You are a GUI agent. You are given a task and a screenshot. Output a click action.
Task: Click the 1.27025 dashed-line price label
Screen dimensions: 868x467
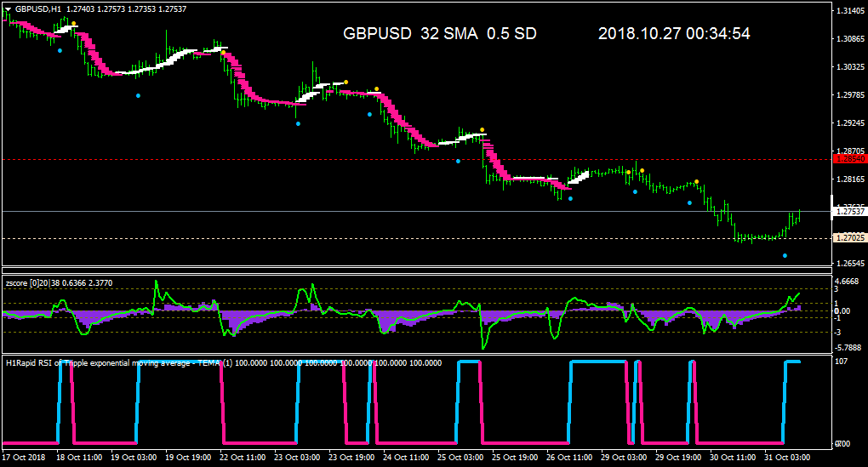850,238
